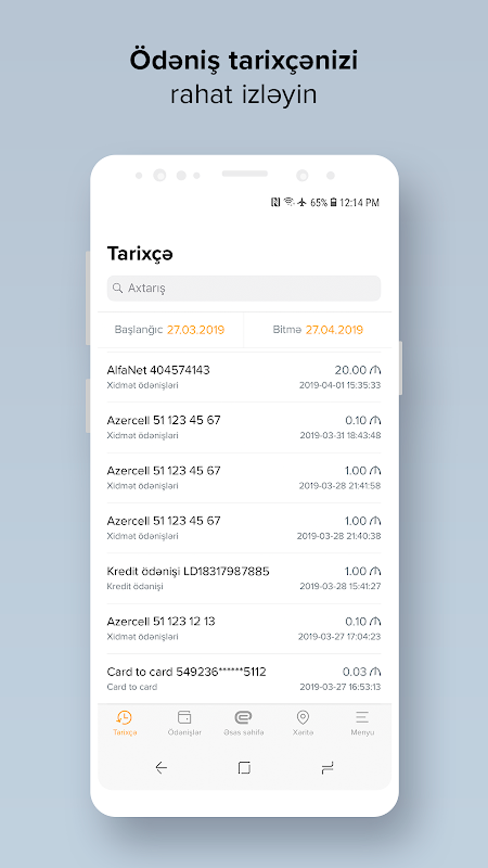
Task: Type in the Axtarış search field
Action: (249, 288)
